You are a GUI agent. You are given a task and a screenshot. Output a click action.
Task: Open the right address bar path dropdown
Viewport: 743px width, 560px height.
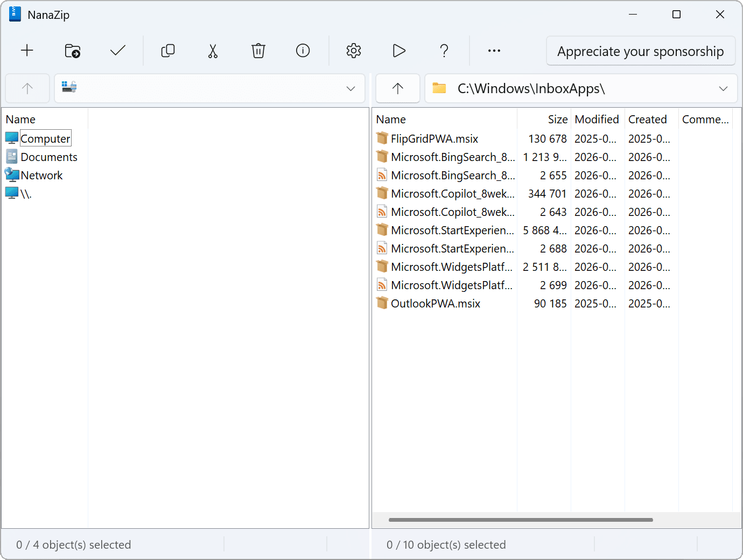(724, 88)
